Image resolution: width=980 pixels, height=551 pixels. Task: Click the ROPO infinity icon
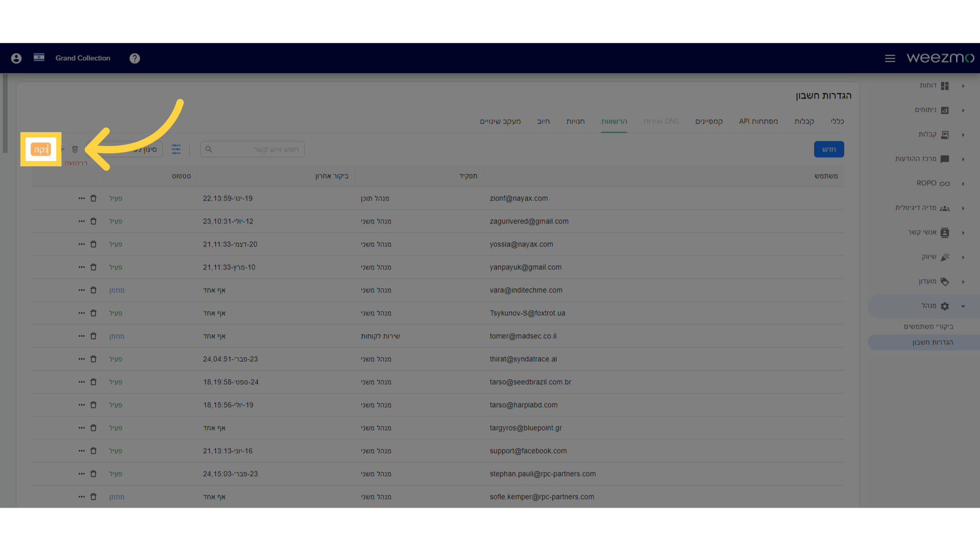point(945,184)
